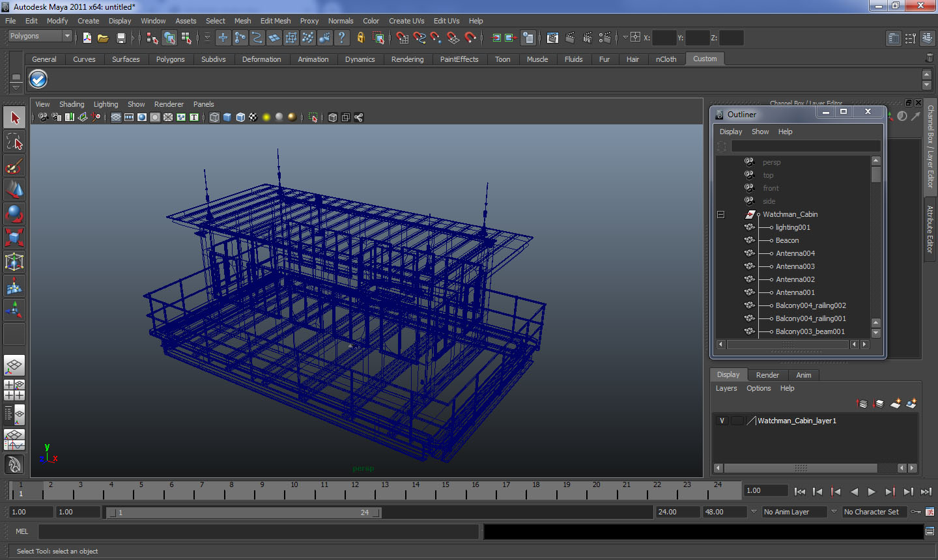Open viewport Shading menu

72,104
